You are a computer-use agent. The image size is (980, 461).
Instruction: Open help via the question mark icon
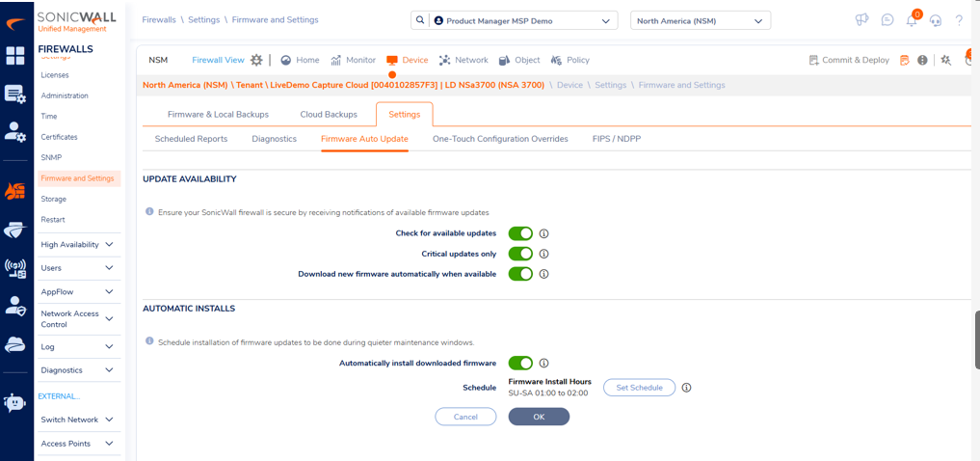tap(960, 20)
